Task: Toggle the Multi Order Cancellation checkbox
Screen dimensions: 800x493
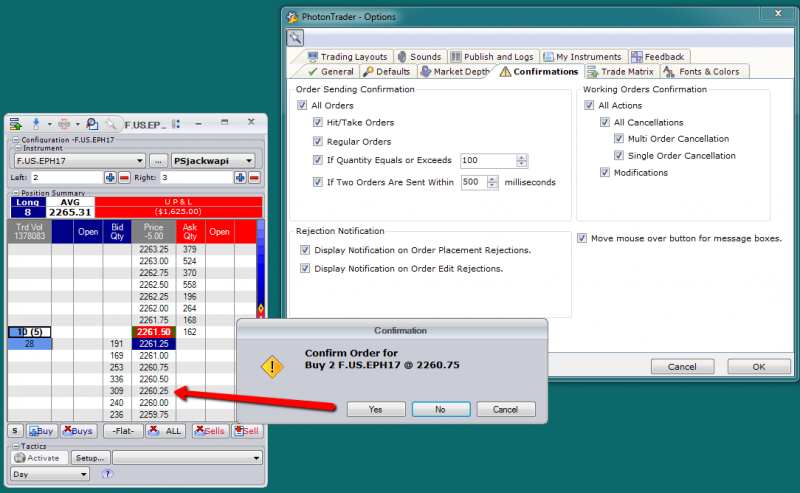Action: (x=619, y=139)
